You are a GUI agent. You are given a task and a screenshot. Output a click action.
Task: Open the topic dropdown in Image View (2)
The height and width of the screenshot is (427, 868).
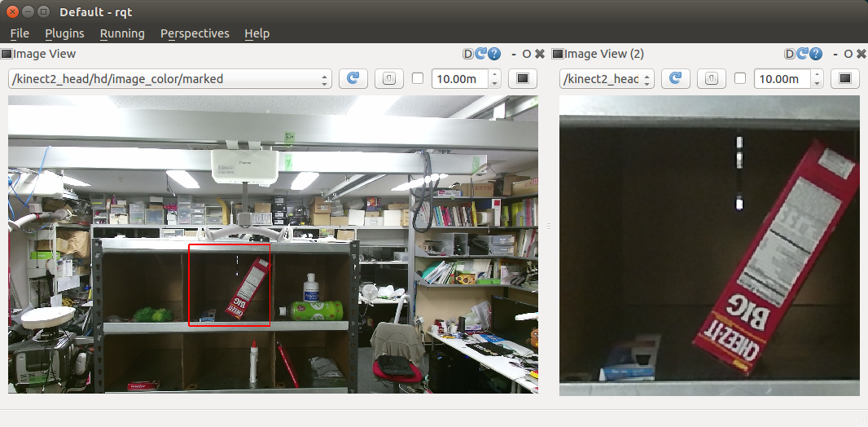607,79
